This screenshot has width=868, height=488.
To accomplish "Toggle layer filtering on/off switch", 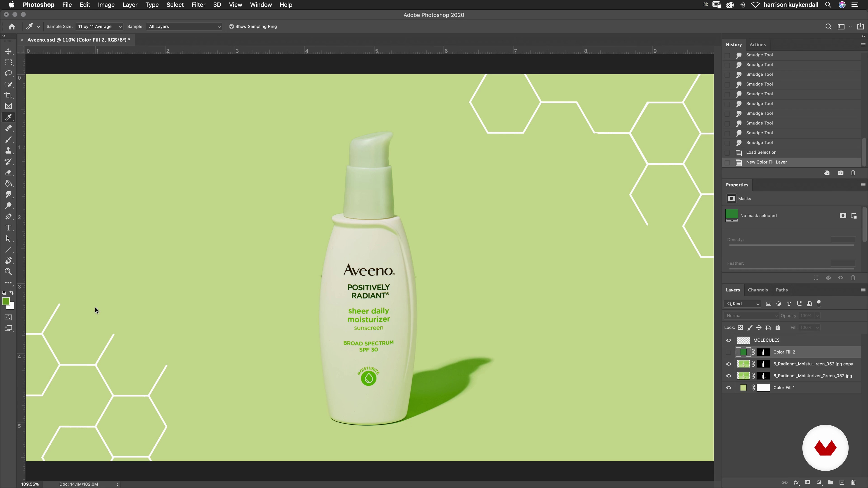I will coord(819,303).
